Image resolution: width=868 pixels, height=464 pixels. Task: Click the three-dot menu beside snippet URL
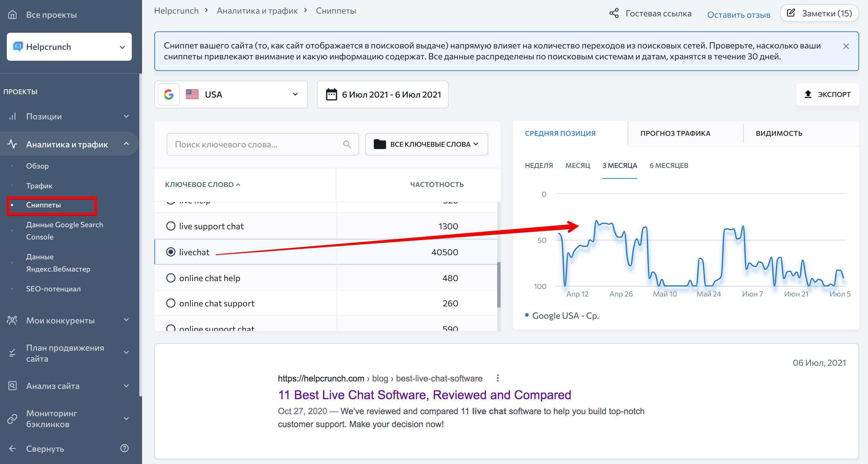[498, 378]
